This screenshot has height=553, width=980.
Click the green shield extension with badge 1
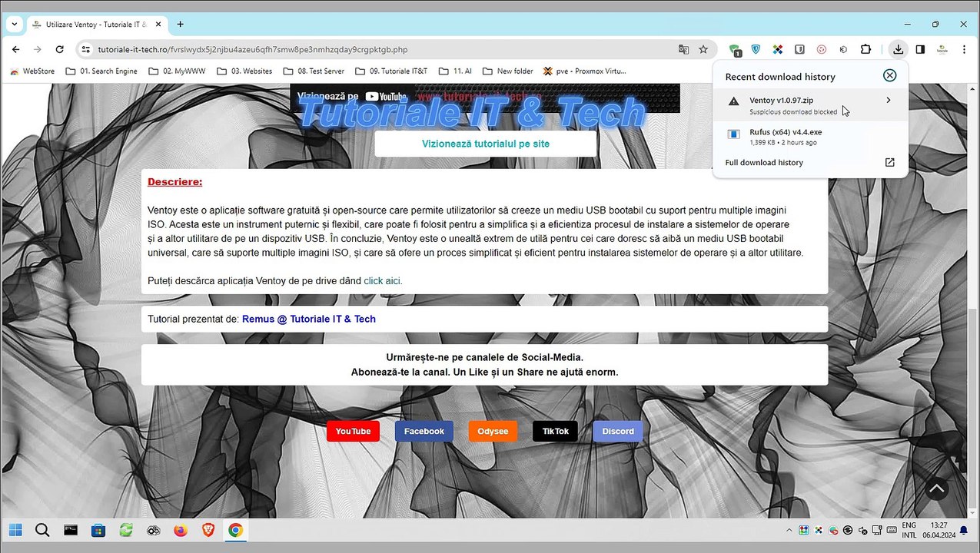pyautogui.click(x=735, y=50)
